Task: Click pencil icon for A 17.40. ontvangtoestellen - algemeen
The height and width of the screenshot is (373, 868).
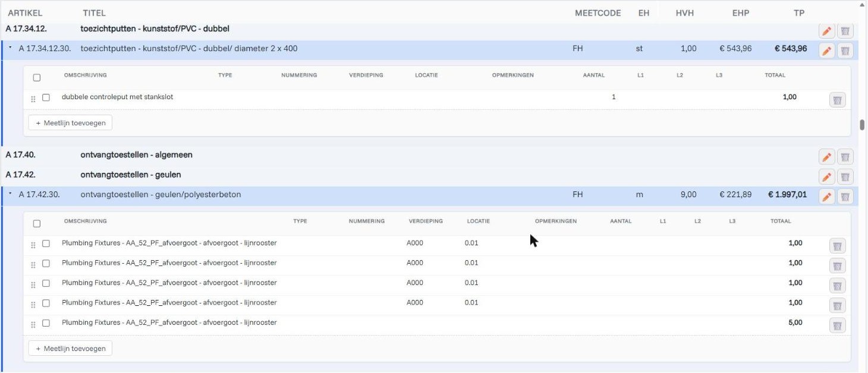Action: pyautogui.click(x=826, y=157)
